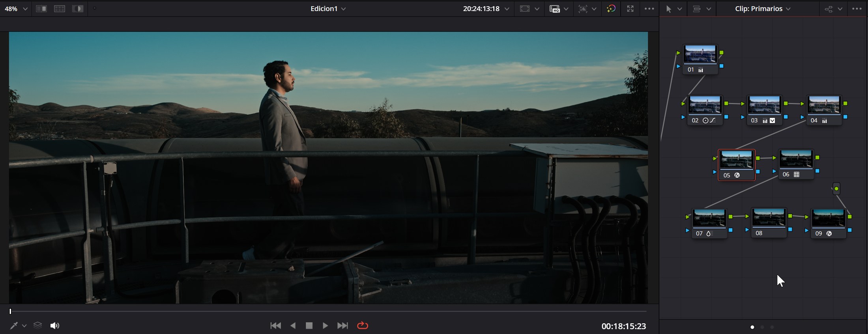Select node 06 in the node graph
Screen dimensions: 868x334
coord(796,164)
